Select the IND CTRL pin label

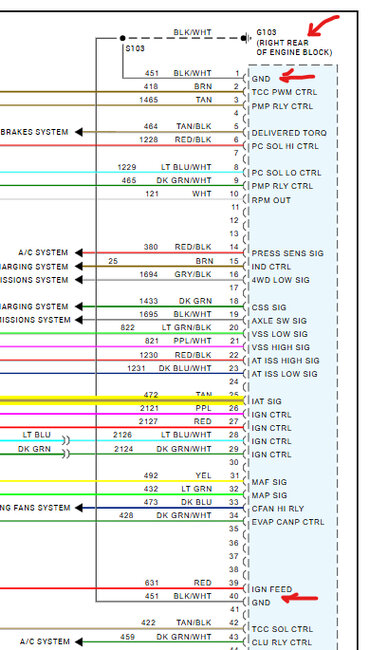[271, 267]
